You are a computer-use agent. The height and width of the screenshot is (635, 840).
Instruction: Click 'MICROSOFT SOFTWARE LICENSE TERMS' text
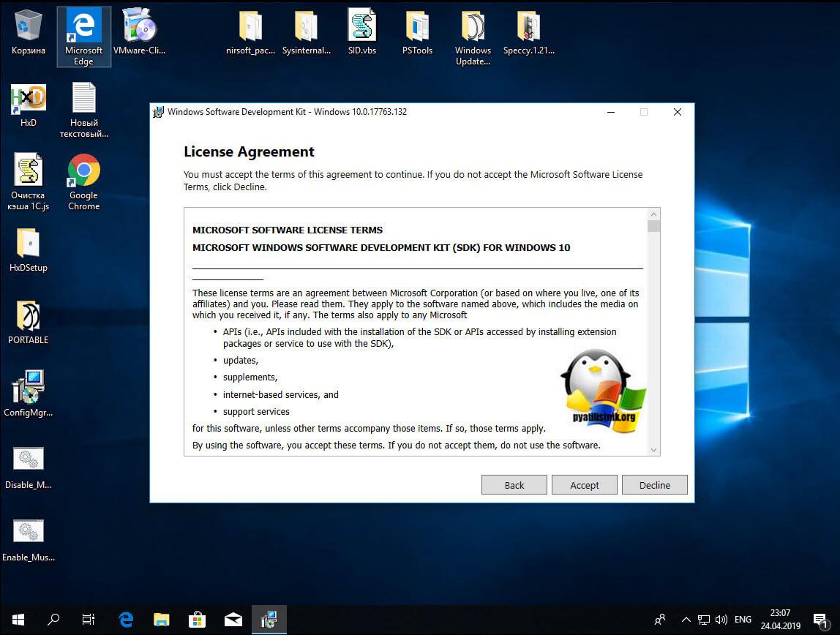pyautogui.click(x=288, y=230)
